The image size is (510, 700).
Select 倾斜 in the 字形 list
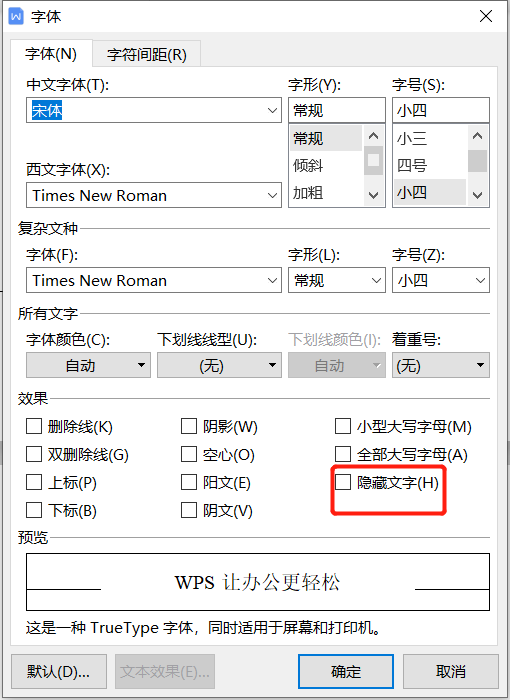click(x=326, y=166)
